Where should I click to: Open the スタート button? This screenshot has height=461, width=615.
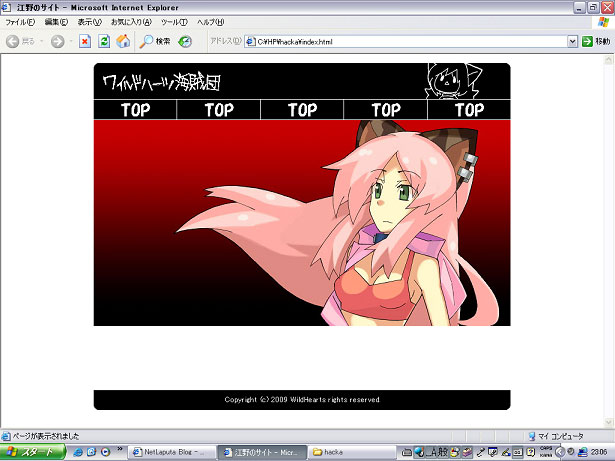point(33,452)
